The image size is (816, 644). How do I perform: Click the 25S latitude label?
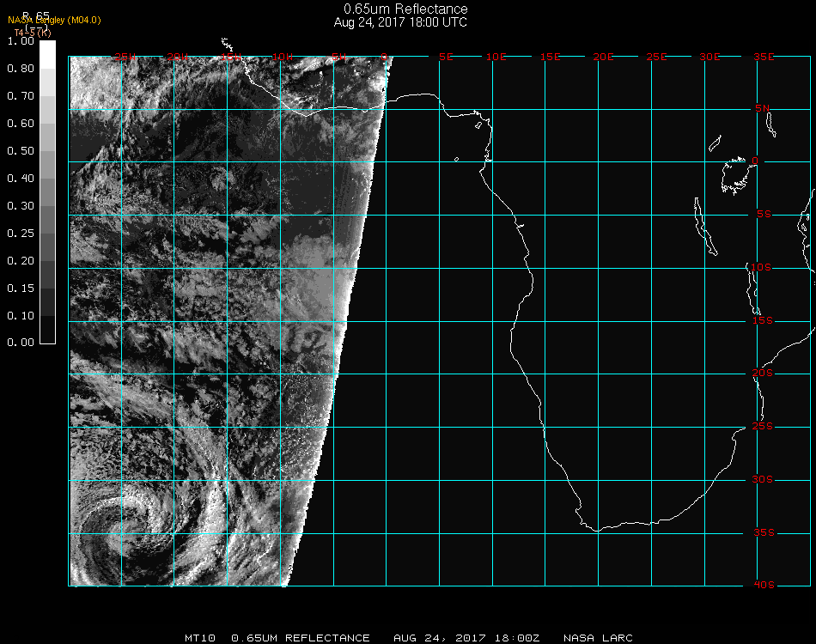click(x=763, y=427)
